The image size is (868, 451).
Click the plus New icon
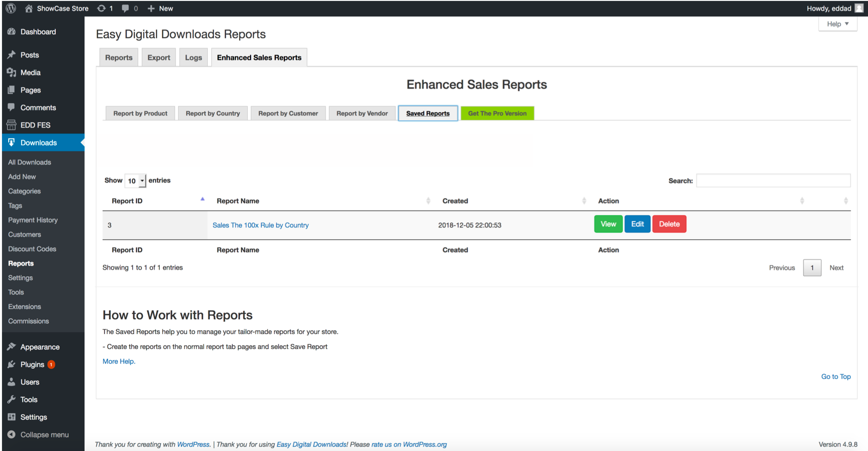[x=151, y=8]
